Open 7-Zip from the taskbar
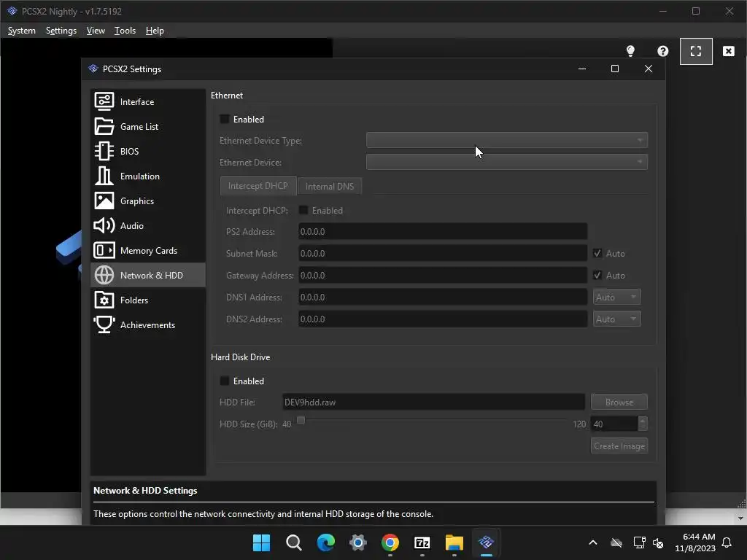 pyautogui.click(x=422, y=542)
